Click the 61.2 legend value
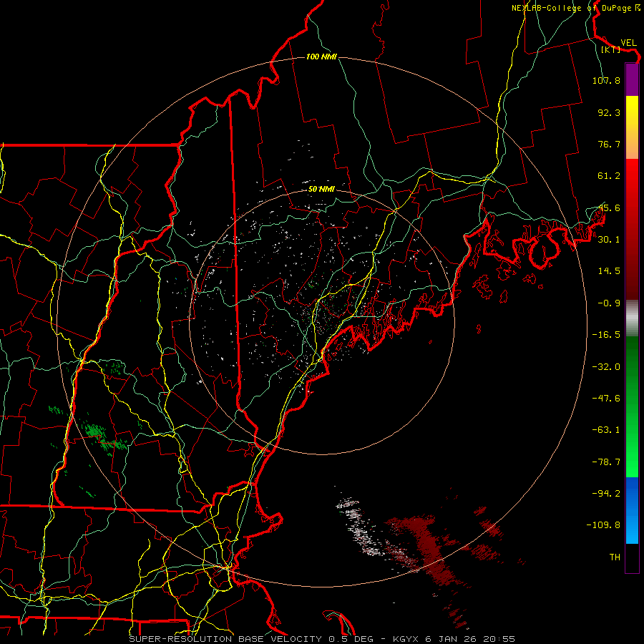Image resolution: width=644 pixels, height=644 pixels. pyautogui.click(x=609, y=176)
